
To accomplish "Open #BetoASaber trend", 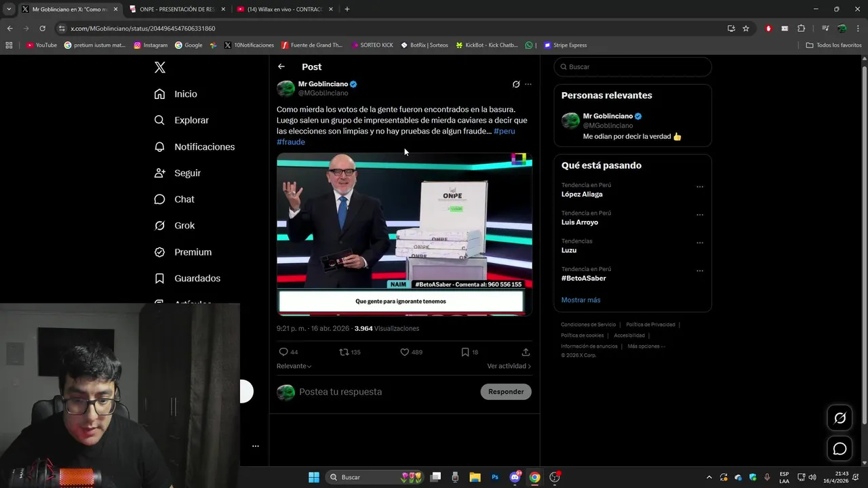I will point(584,278).
